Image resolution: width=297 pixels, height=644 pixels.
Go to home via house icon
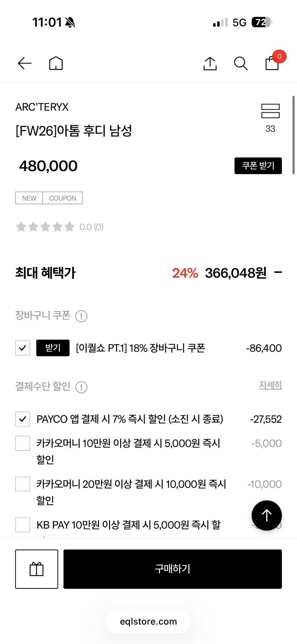tap(56, 63)
